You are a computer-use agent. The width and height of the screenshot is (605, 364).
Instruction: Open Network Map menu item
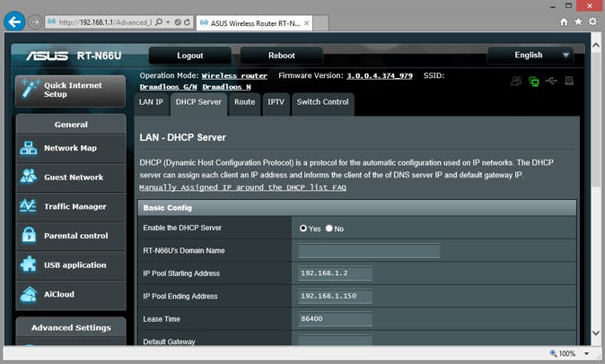[71, 148]
